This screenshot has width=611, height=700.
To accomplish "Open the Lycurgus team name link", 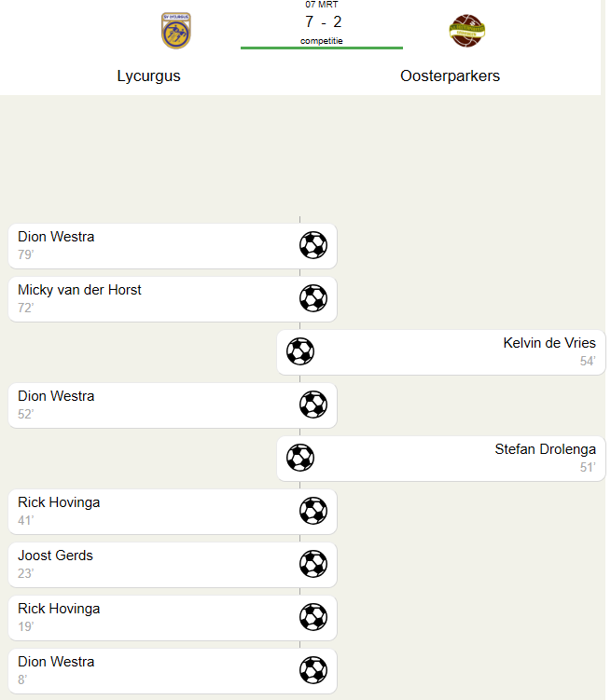I will point(149,76).
